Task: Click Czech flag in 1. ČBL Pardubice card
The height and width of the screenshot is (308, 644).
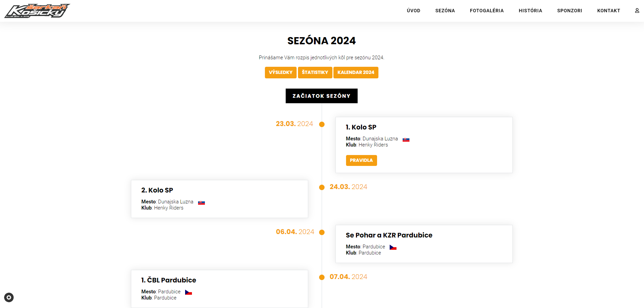Action: click(x=188, y=292)
